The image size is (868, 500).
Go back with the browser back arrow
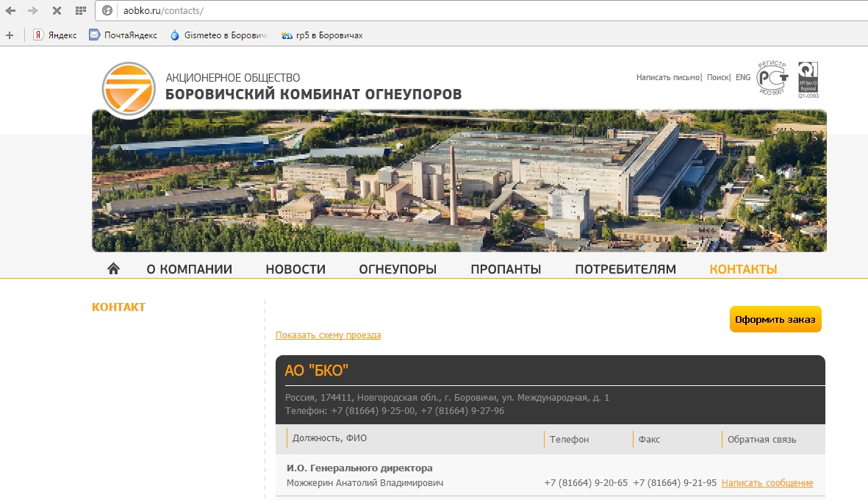(x=10, y=10)
